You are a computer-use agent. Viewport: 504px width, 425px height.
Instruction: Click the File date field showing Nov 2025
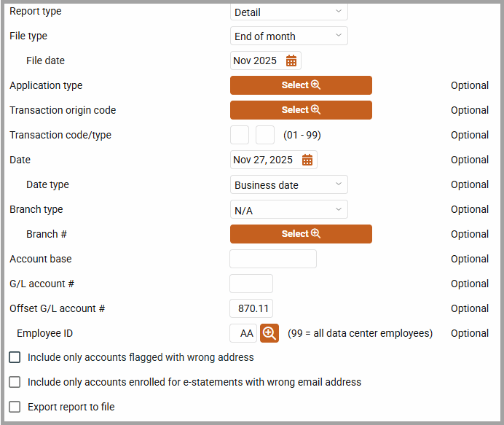(256, 61)
